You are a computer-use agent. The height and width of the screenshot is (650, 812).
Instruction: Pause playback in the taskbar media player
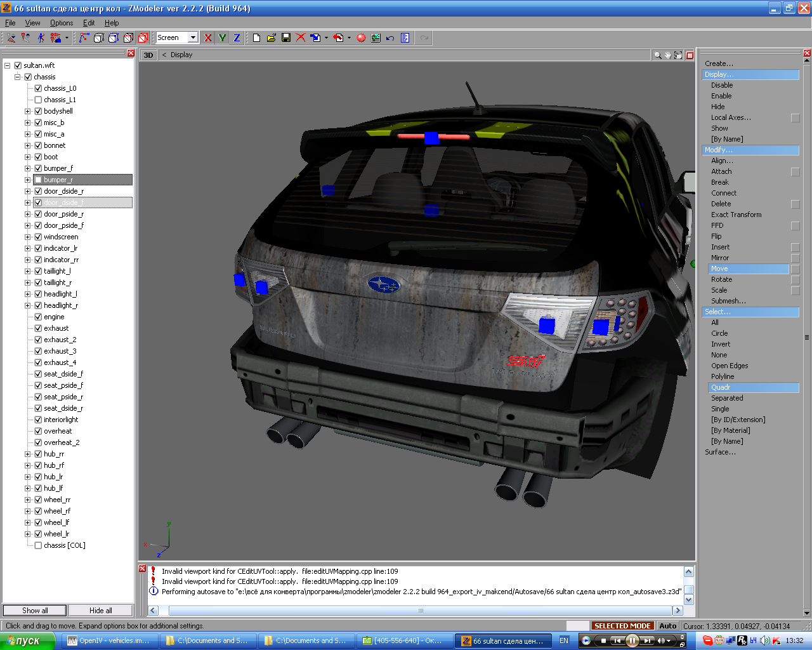point(632,640)
